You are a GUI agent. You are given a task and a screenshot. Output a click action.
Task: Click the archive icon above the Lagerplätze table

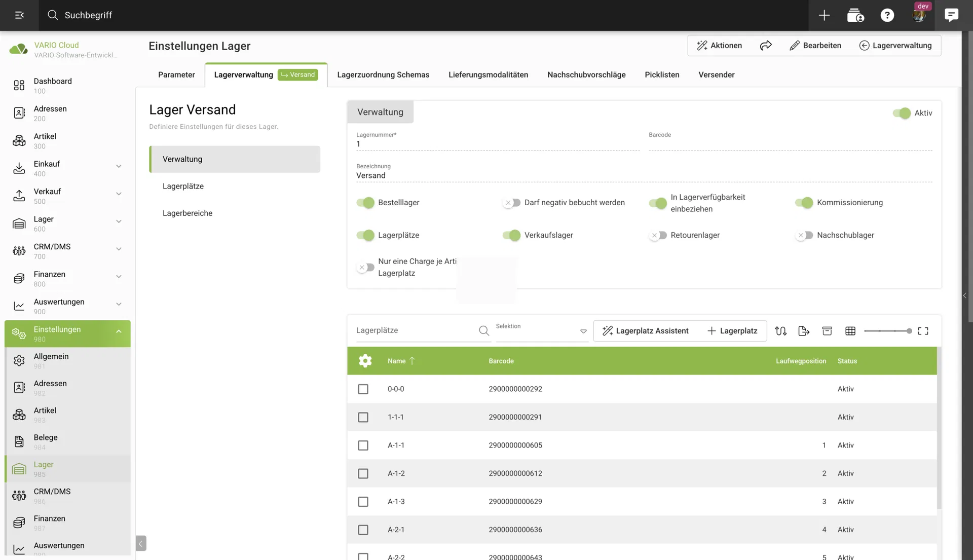click(x=827, y=330)
